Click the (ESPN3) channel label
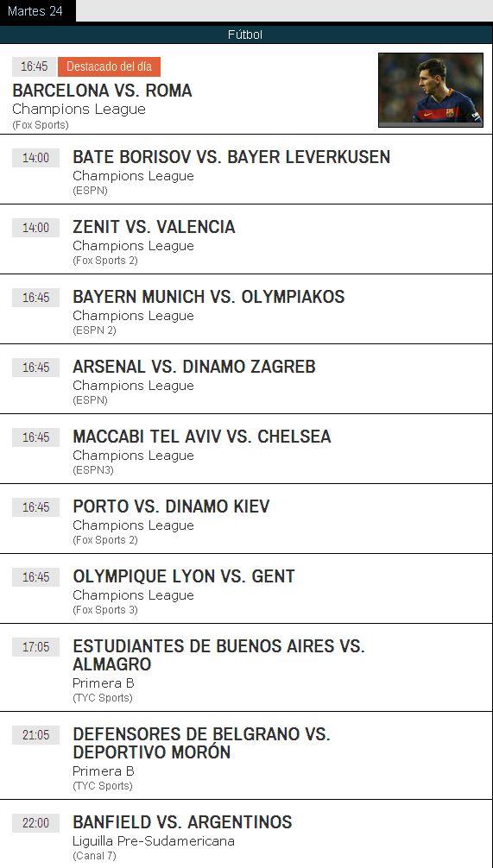Screen dimensions: 493x868 point(93,470)
